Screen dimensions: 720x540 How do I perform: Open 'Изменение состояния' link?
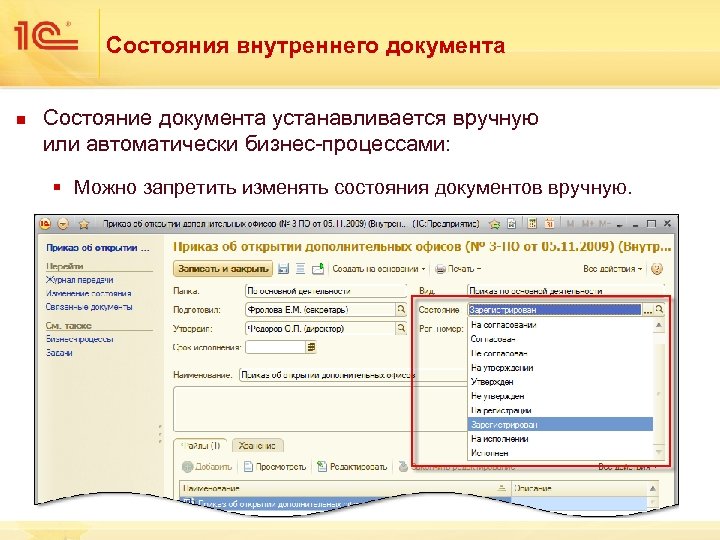(x=89, y=293)
